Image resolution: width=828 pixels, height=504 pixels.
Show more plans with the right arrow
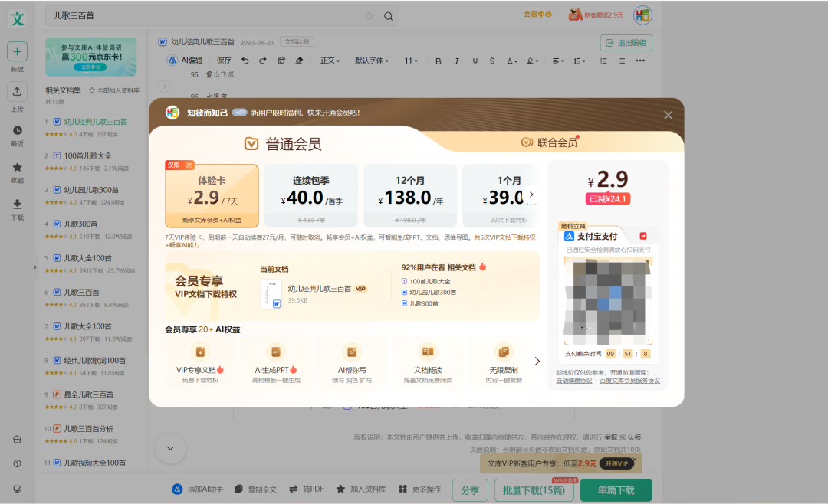[532, 195]
